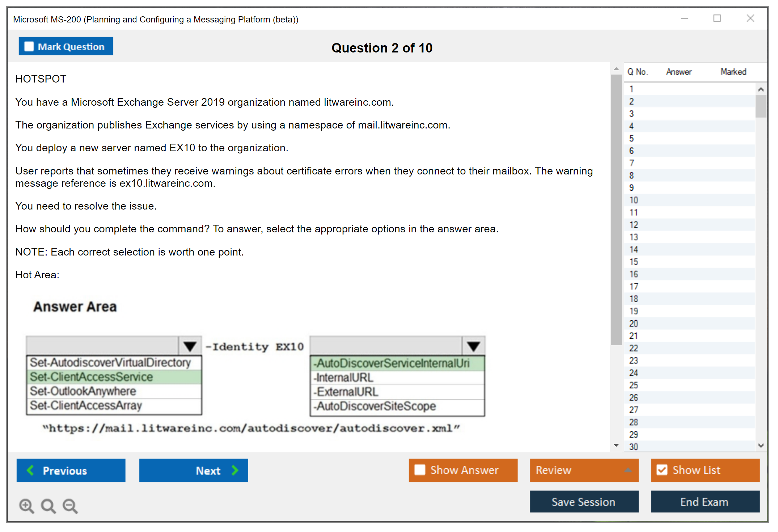
Task: Open the parameter selection dropdown arrow
Action: pos(473,346)
